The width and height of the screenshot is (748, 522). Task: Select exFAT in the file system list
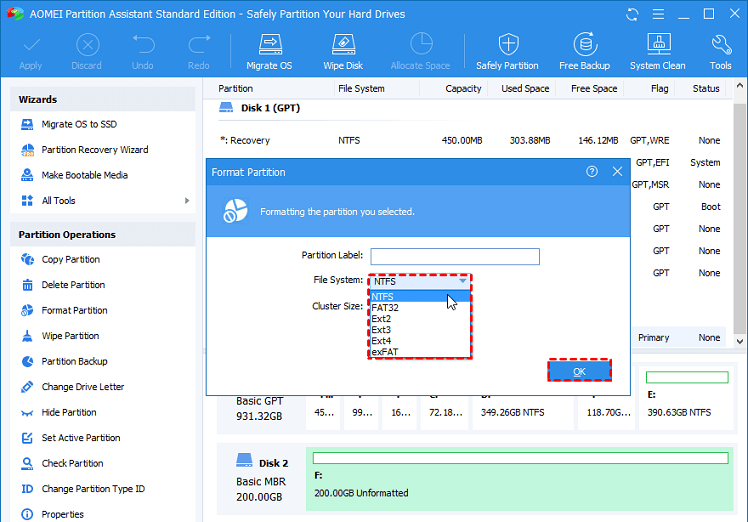[387, 351]
